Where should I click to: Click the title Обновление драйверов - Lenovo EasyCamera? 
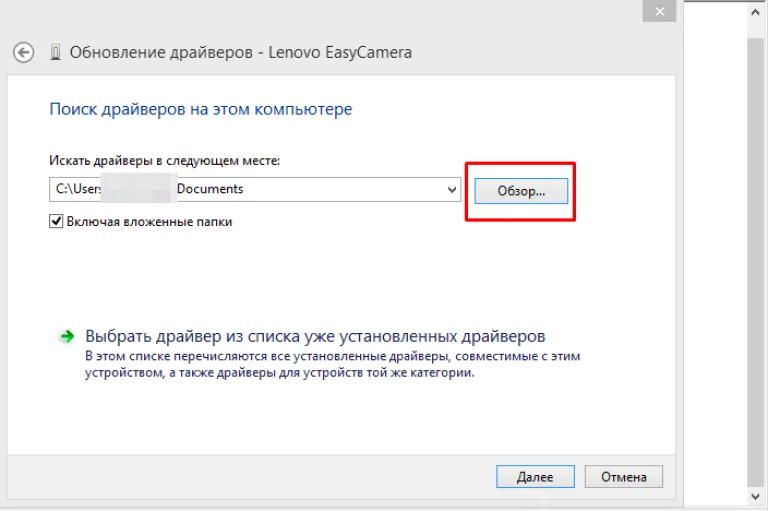coord(240,52)
